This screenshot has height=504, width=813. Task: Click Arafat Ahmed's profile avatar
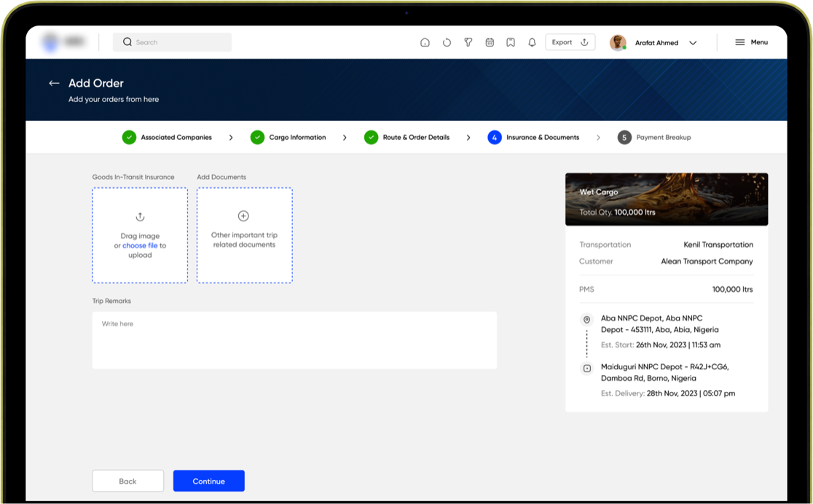pyautogui.click(x=618, y=42)
